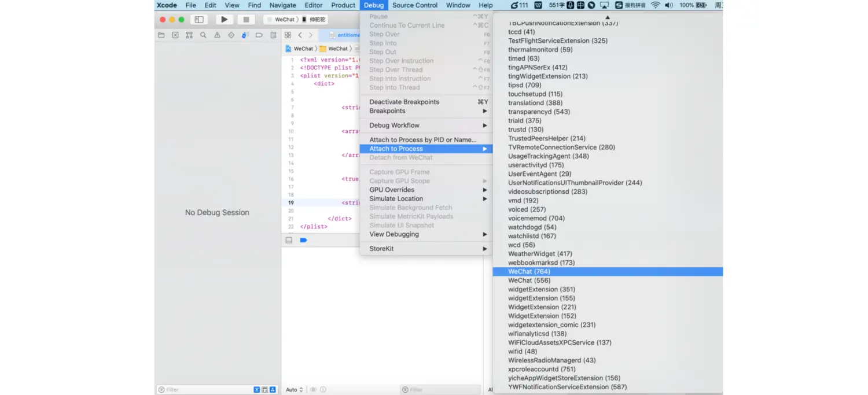Open the Find navigator magnifier icon
Image resolution: width=868 pixels, height=395 pixels.
(x=203, y=35)
